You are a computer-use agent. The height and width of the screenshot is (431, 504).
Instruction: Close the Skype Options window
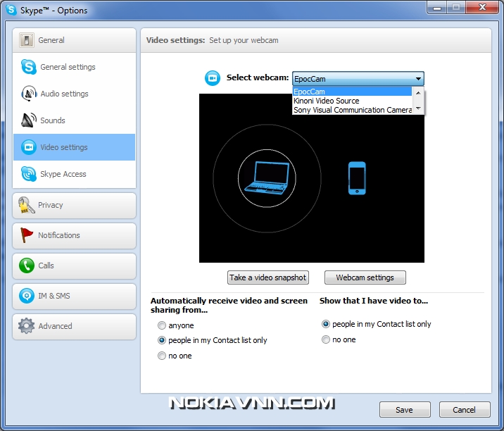click(x=482, y=8)
